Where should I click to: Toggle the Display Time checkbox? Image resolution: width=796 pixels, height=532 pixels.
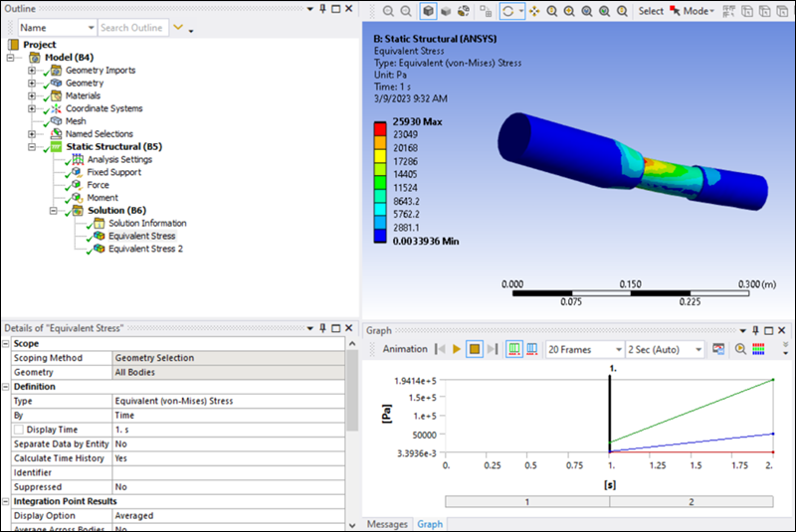pos(20,429)
